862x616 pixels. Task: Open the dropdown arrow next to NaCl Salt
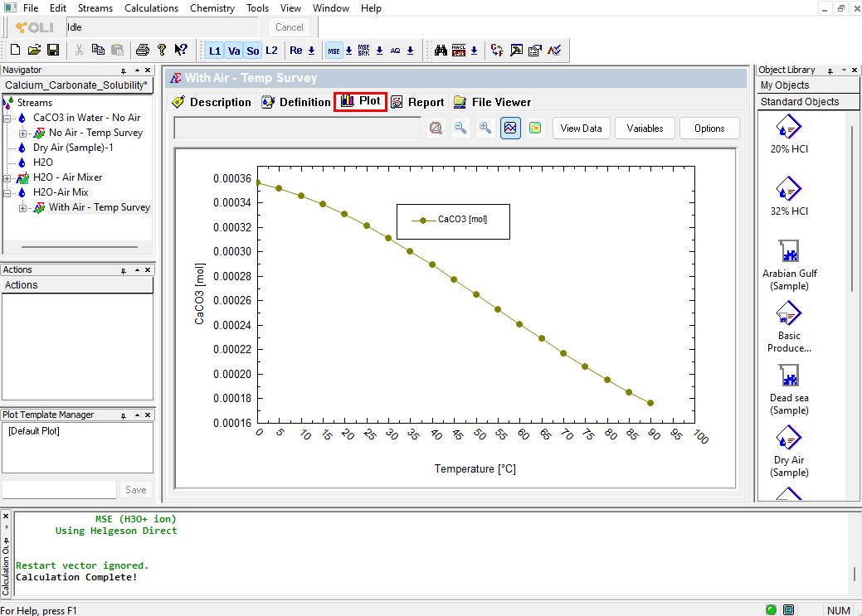pyautogui.click(x=474, y=51)
